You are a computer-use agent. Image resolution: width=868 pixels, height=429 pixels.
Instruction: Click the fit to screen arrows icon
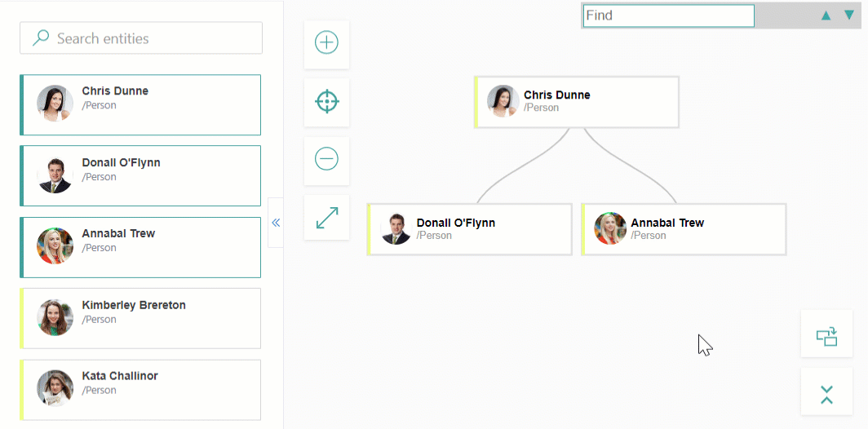pos(326,218)
